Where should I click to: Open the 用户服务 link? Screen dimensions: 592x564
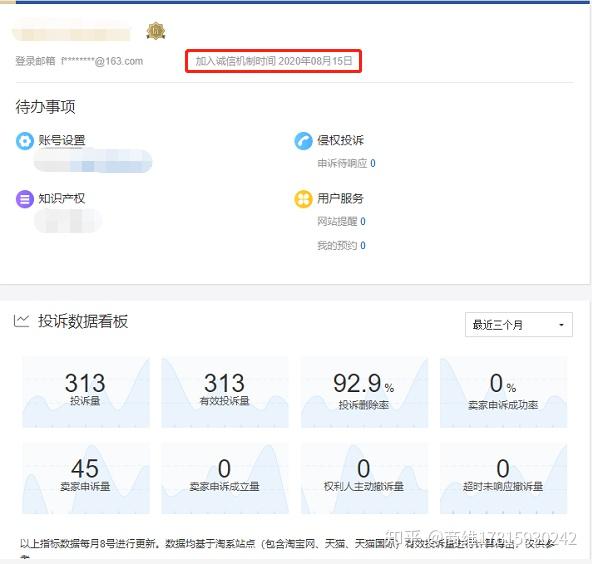(340, 199)
